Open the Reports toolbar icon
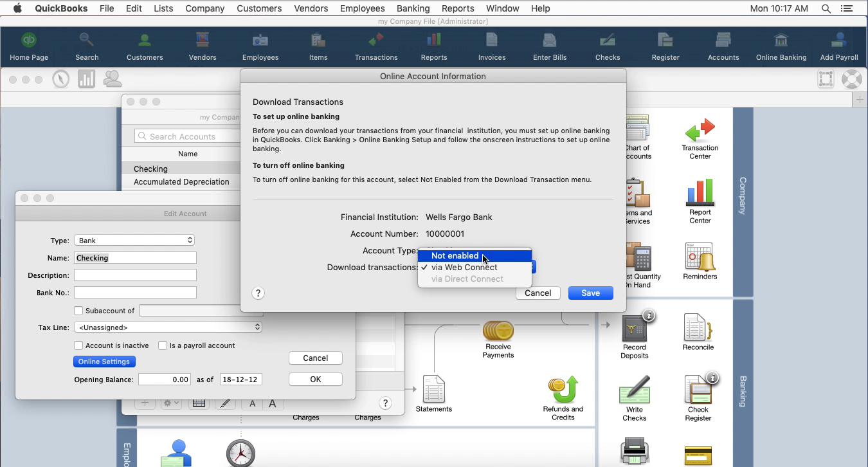This screenshot has height=467, width=868. click(x=434, y=46)
